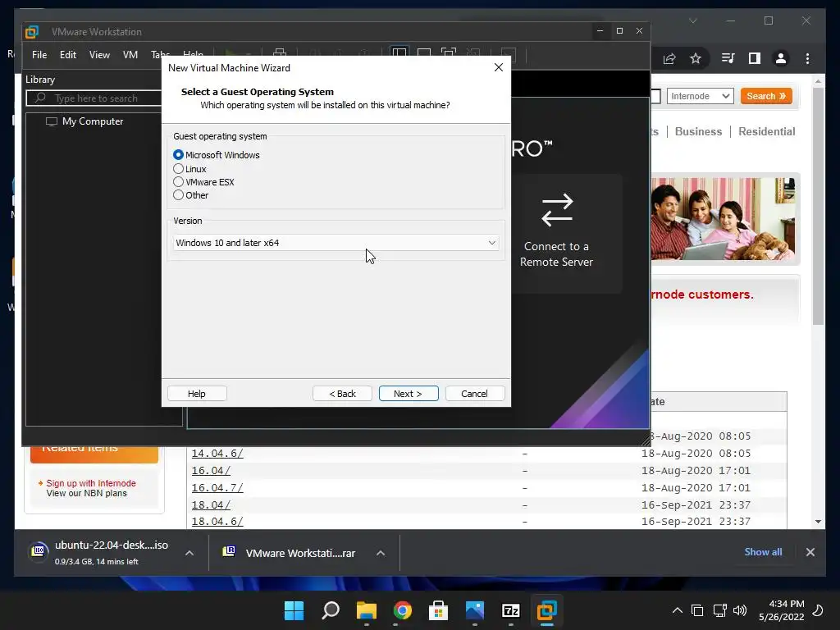This screenshot has height=630, width=840.
Task: Open the 16.04/ directory link
Action: pos(211,470)
